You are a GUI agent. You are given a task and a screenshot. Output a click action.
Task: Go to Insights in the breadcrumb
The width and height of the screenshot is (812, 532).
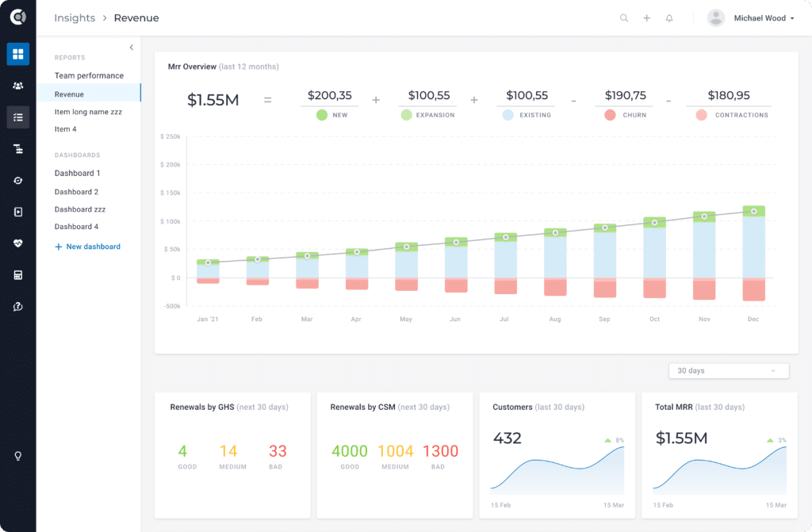pos(75,18)
